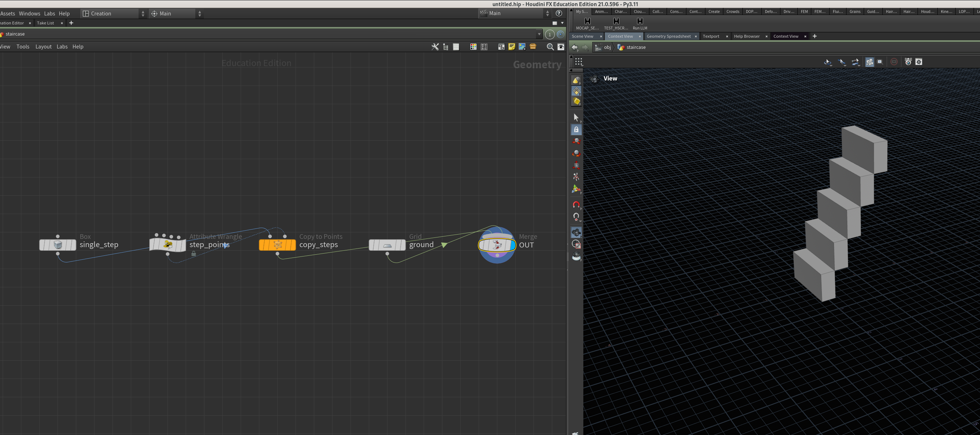Open the Create shelf tab
Viewport: 980px width, 435px height.
(714, 12)
